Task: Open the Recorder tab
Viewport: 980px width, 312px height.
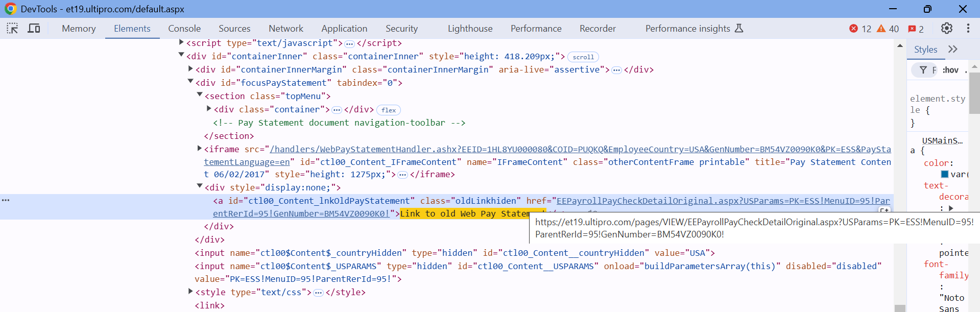Action: [597, 29]
